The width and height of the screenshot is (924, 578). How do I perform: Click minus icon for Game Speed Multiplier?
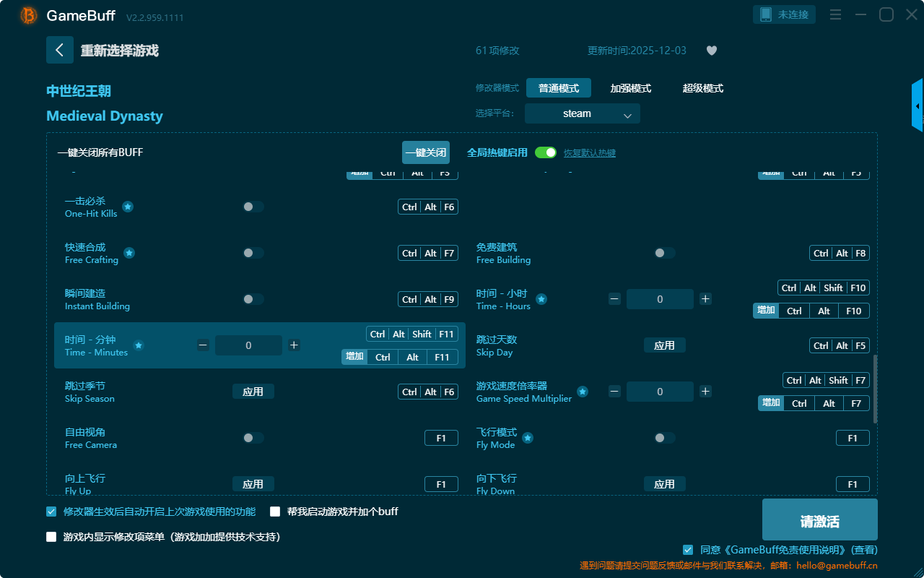614,392
